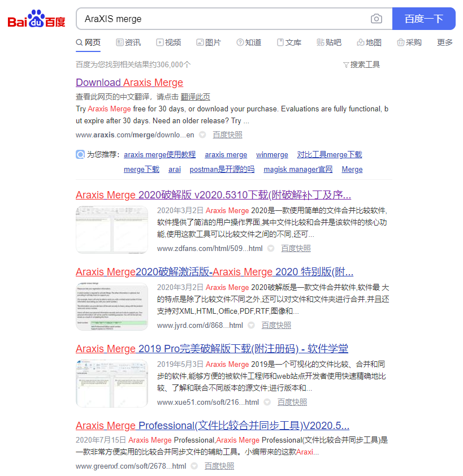Open Araxis Merge2020破解激活版 result

point(214,272)
